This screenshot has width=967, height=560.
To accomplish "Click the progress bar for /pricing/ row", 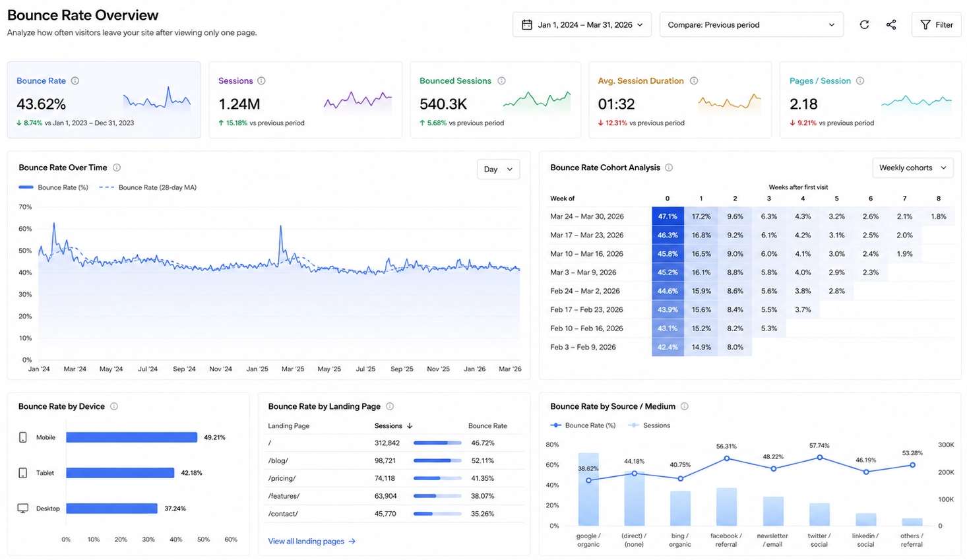I will [x=437, y=478].
